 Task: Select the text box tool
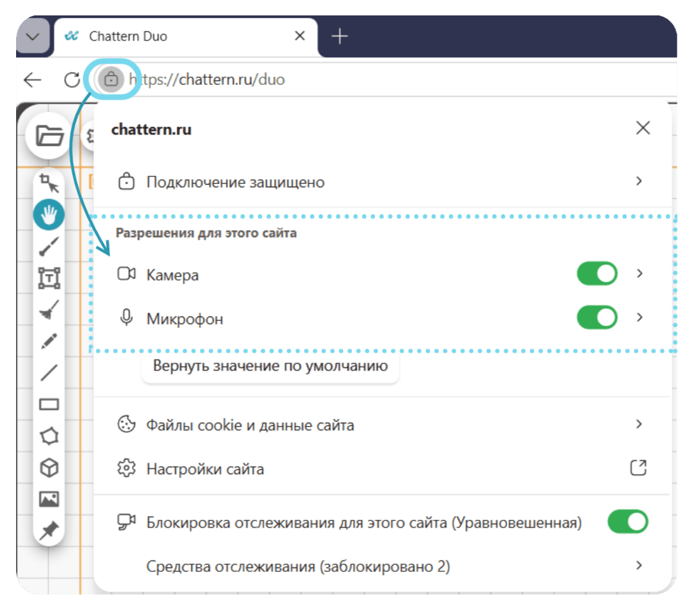[49, 278]
